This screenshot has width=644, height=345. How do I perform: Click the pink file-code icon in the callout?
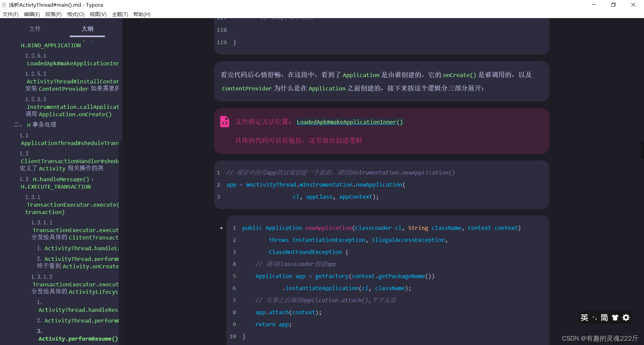225,122
